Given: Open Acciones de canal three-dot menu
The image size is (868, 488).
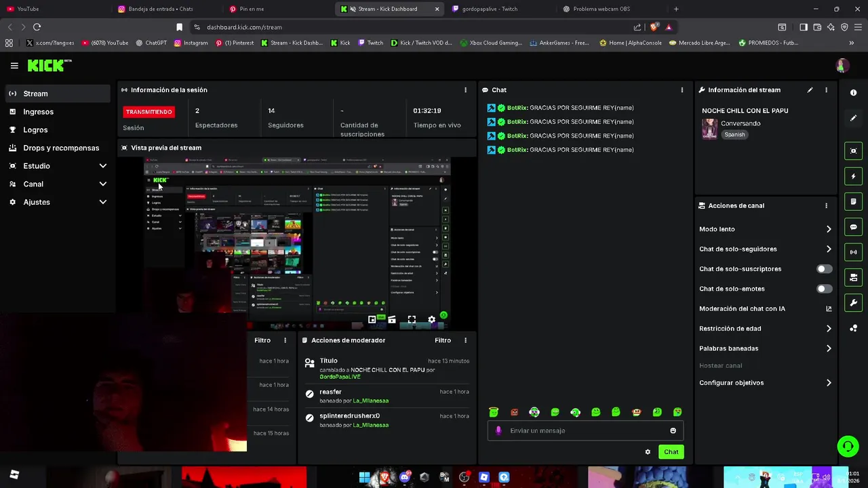Looking at the screenshot, I should [x=826, y=205].
